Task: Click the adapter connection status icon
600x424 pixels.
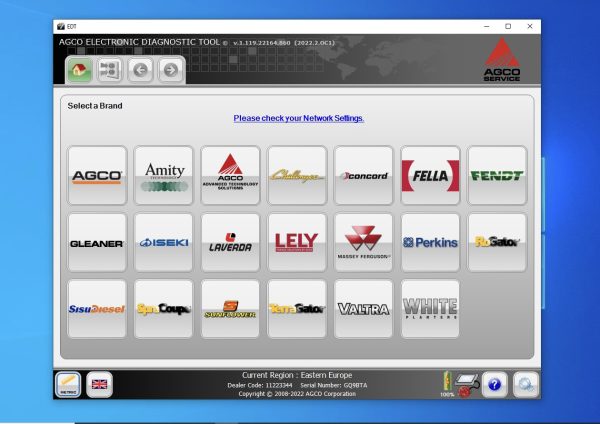Action: click(x=468, y=385)
